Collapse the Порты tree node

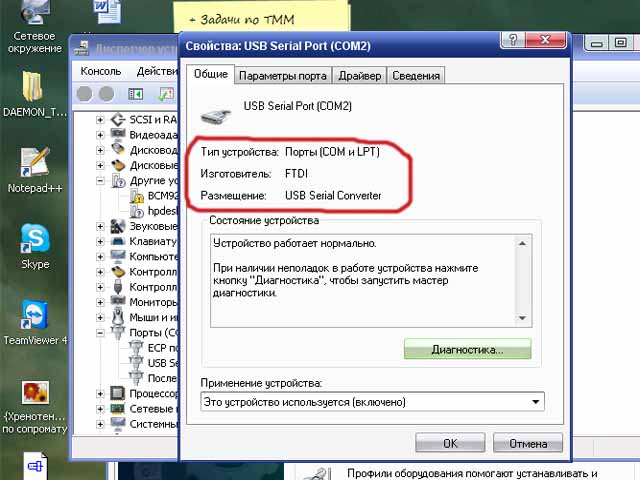[x=100, y=333]
